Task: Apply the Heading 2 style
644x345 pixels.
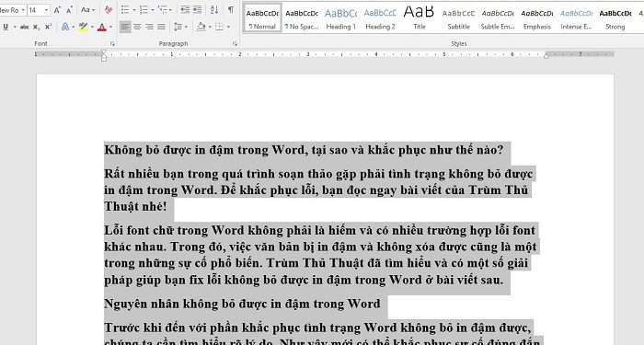Action: click(x=380, y=18)
